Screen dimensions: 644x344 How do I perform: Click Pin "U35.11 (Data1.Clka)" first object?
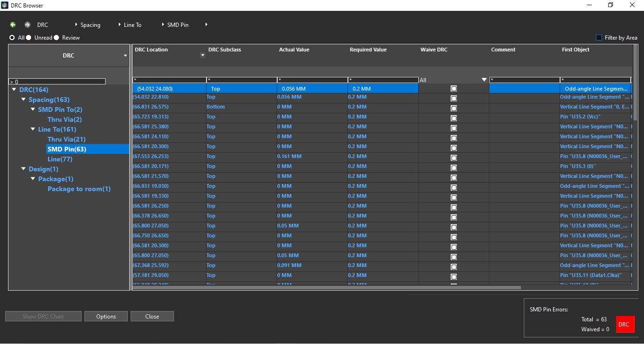(x=591, y=275)
